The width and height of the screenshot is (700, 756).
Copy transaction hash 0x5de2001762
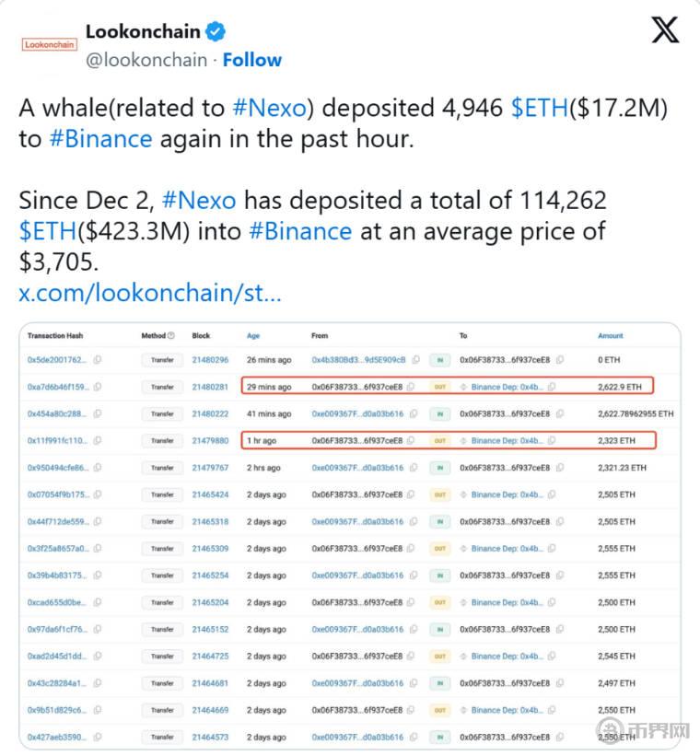pyautogui.click(x=98, y=360)
